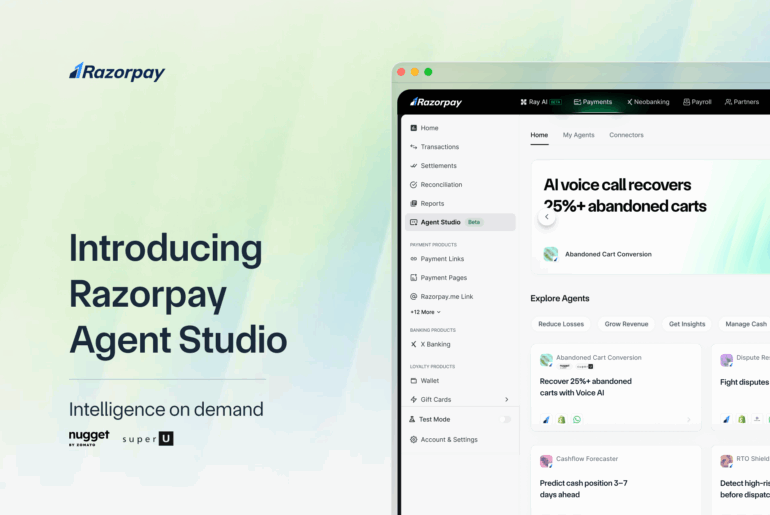
Task: Open Ray AI in top navigation
Action: [x=540, y=102]
